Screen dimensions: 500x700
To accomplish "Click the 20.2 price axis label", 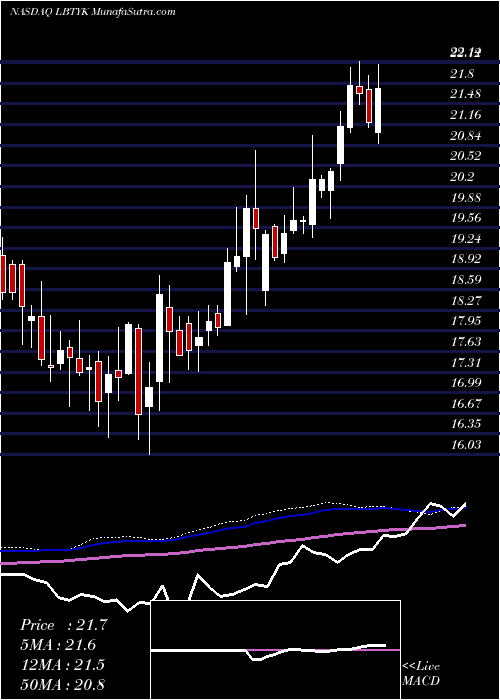I will pyautogui.click(x=462, y=177).
